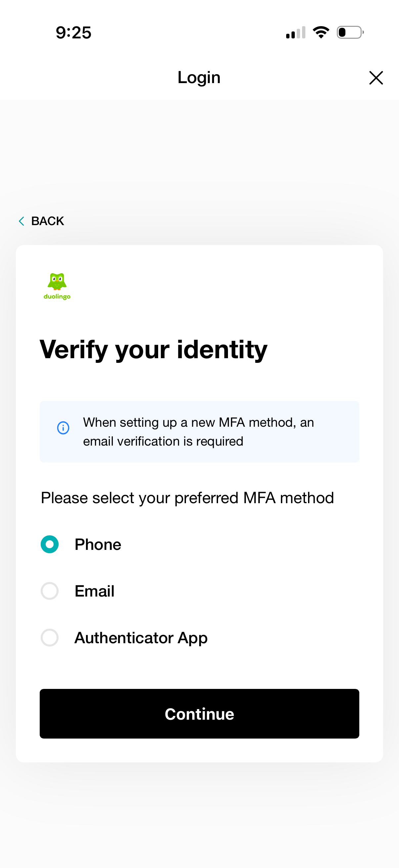This screenshot has width=399, height=868.
Task: Close the Login screen with X
Action: coord(376,78)
